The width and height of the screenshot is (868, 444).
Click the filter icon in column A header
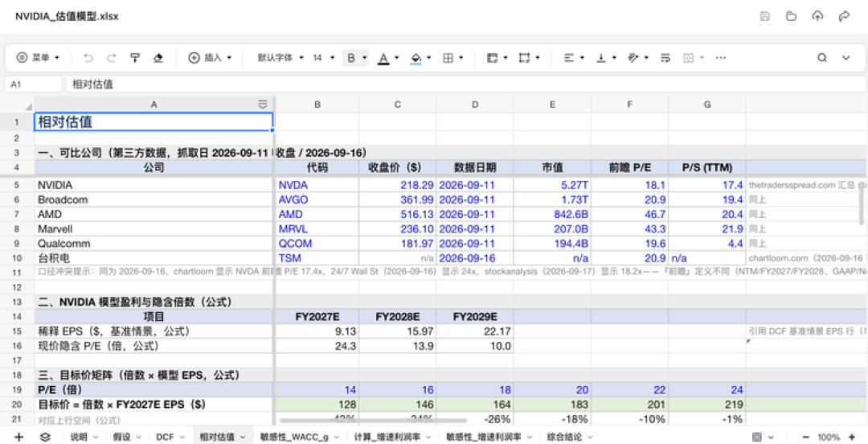pos(262,105)
